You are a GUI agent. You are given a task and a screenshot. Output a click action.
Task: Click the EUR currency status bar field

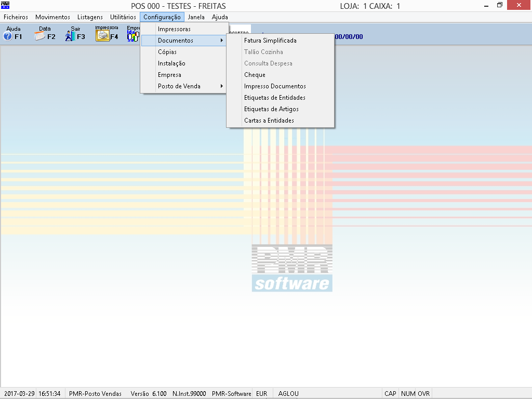coord(261,394)
